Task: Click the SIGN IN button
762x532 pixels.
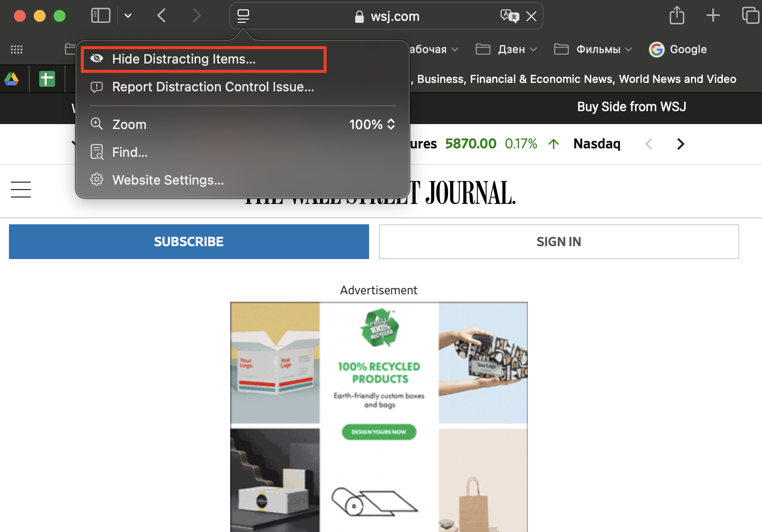Action: click(559, 242)
